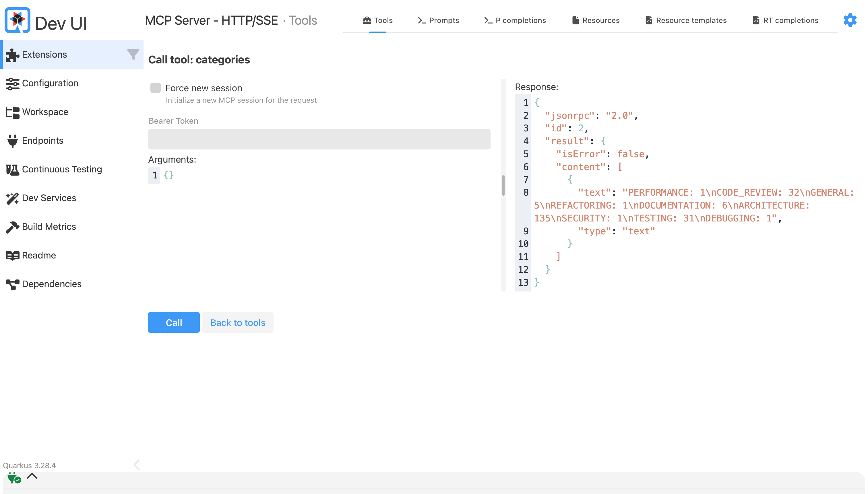Select the RT completions tab
Screen dimensions: 868x494
[x=785, y=20]
